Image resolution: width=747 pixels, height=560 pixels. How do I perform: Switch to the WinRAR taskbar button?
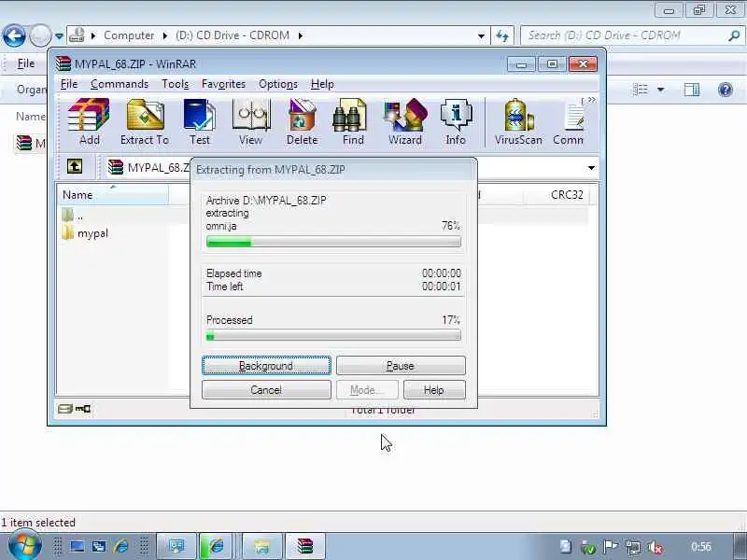[x=304, y=546]
